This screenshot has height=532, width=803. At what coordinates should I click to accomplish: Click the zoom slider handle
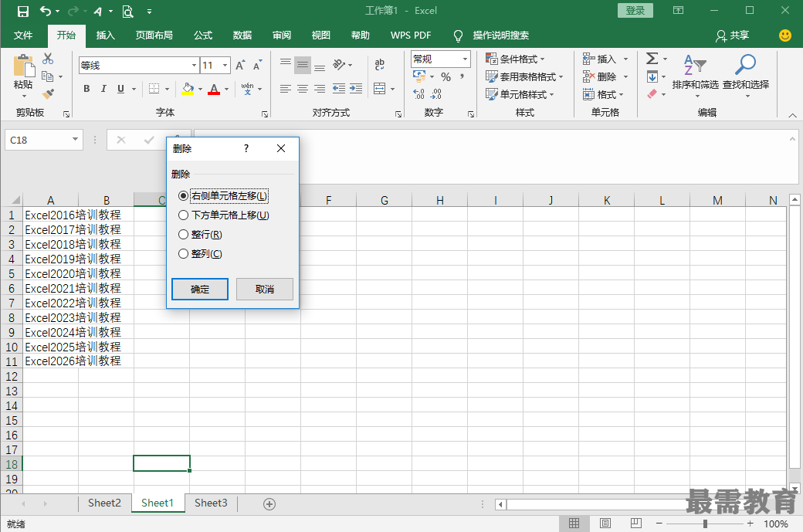(705, 524)
